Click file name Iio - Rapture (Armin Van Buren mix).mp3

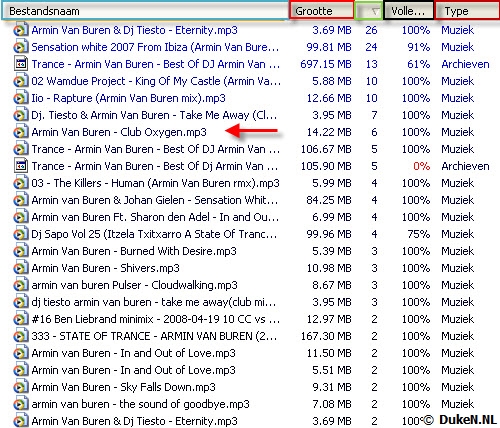coord(128,98)
